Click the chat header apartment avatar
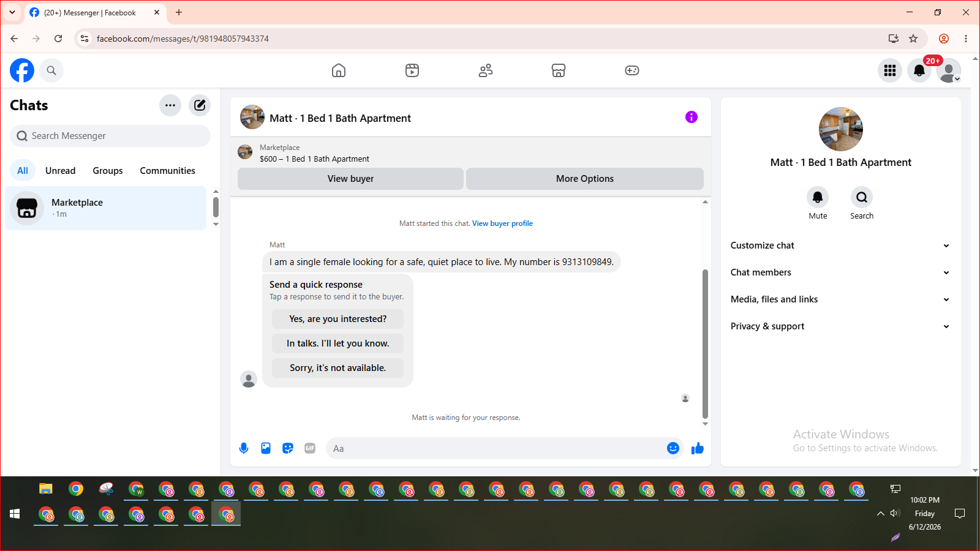The height and width of the screenshot is (551, 980). [252, 117]
